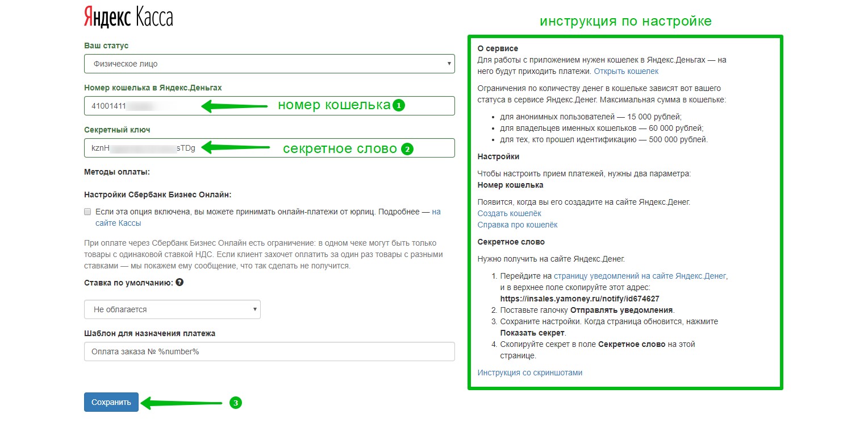This screenshot has width=868, height=422.
Task: Open the Инструкция со скриншотами link
Action: coord(530,373)
